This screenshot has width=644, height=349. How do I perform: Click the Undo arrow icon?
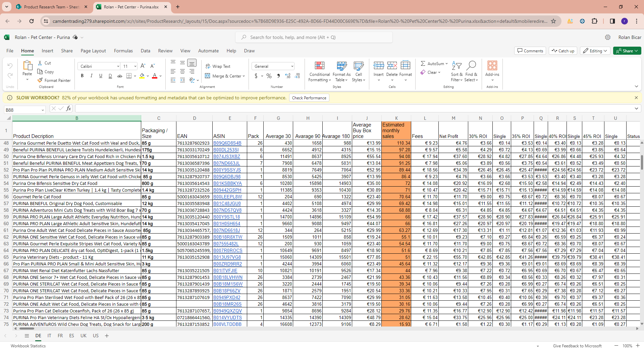tap(10, 66)
